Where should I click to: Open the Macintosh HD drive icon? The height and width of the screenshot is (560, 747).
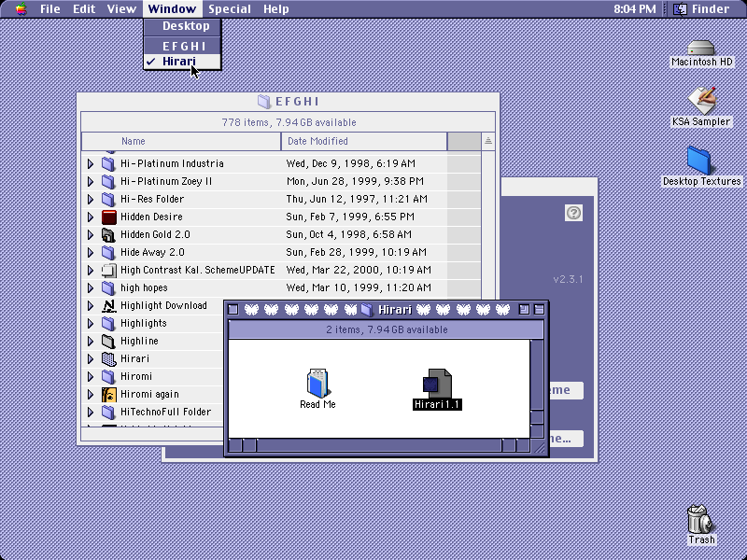tap(701, 49)
